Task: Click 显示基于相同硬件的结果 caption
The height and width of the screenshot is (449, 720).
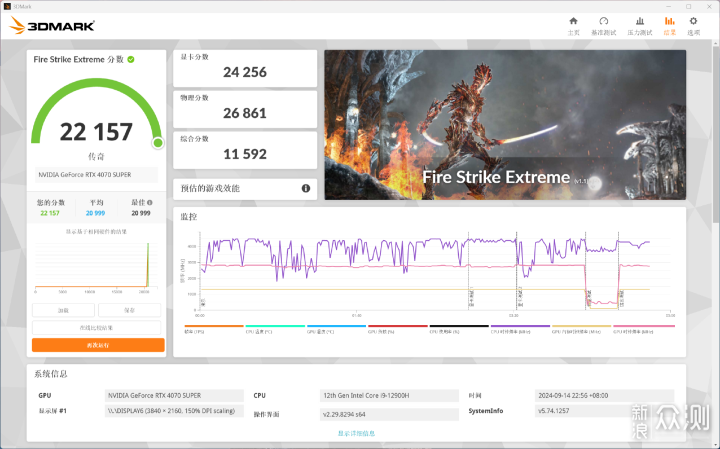Action: click(96, 232)
